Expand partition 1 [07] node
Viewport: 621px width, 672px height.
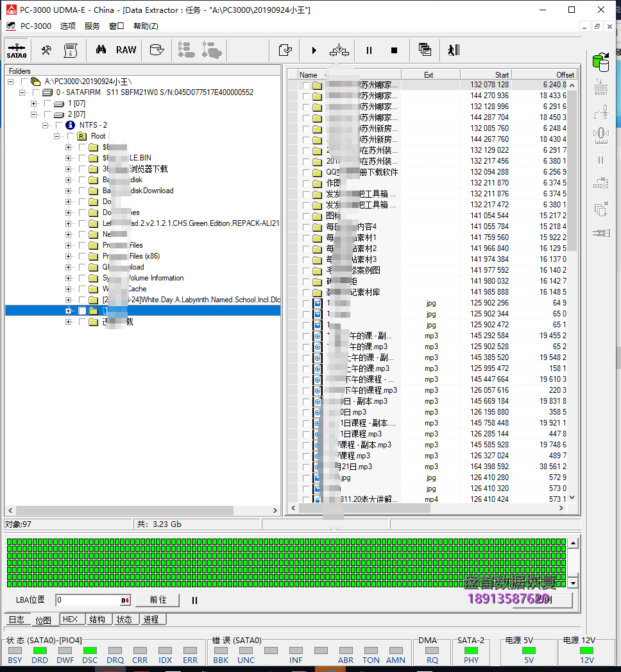coord(34,104)
